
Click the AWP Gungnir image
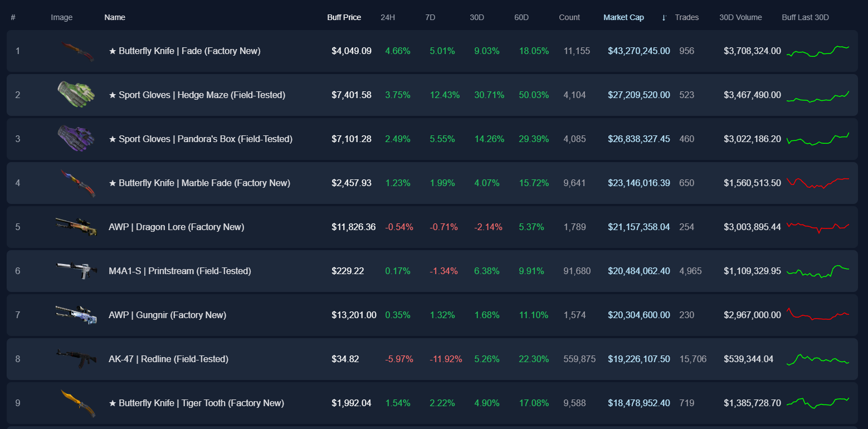[76, 314]
